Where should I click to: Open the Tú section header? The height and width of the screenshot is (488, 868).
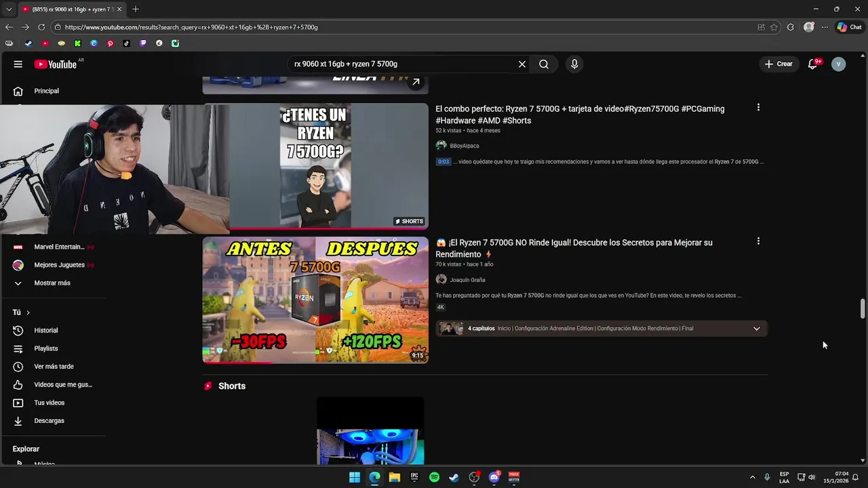[21, 312]
